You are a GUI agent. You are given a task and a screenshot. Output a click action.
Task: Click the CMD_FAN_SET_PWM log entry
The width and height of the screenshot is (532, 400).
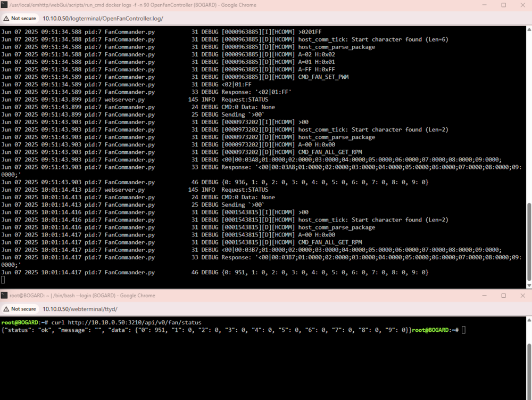[175, 77]
